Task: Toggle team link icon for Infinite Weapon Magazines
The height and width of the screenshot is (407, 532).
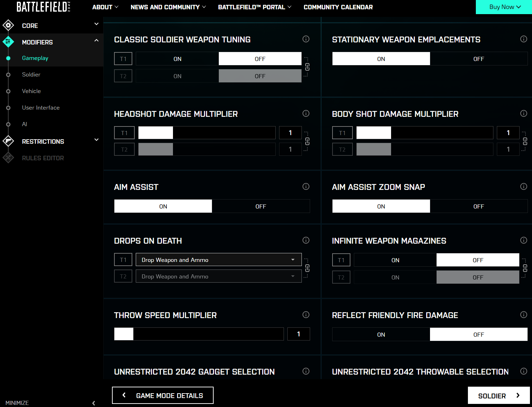Action: click(525, 268)
